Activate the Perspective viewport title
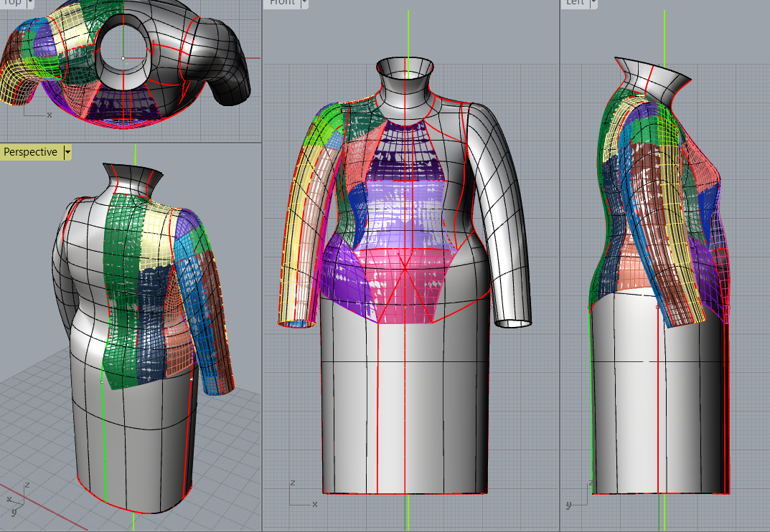770x532 pixels. [31, 152]
